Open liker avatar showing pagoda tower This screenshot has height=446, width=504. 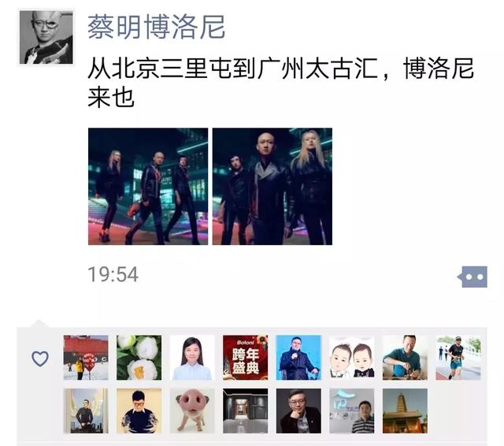405,411
